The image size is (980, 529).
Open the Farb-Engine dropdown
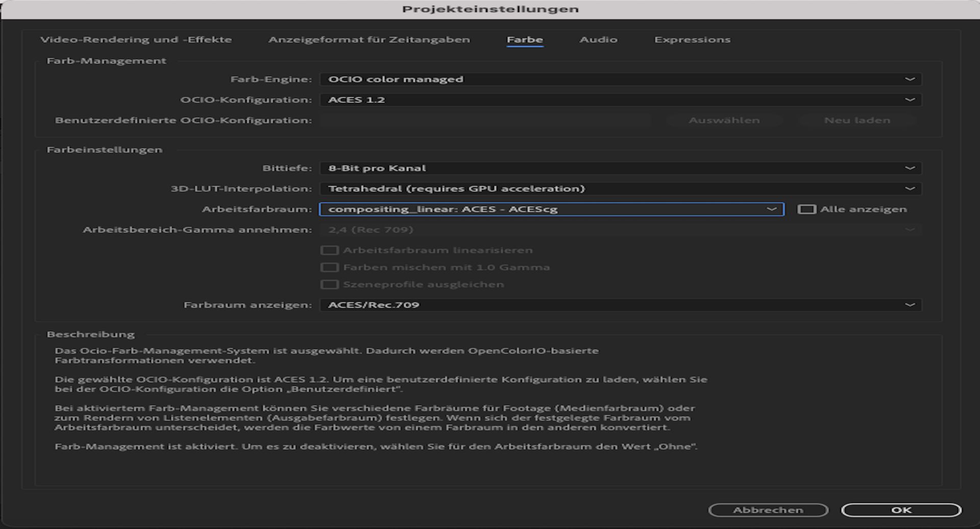point(621,79)
